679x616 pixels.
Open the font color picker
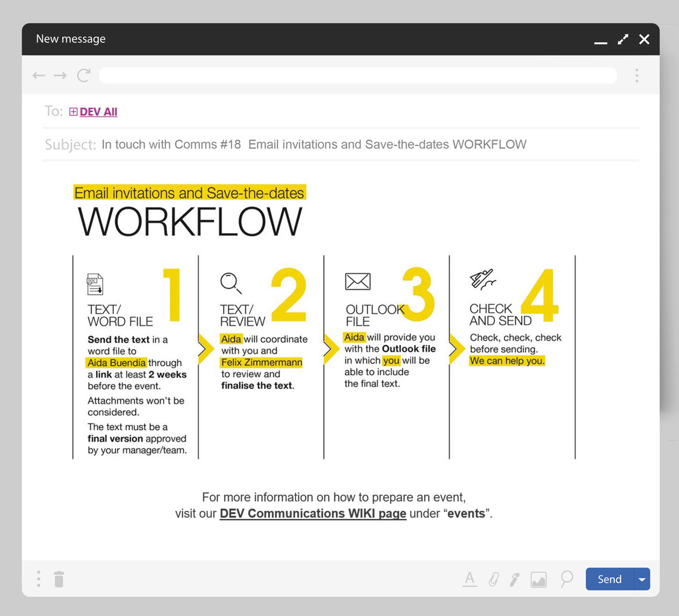click(470, 579)
